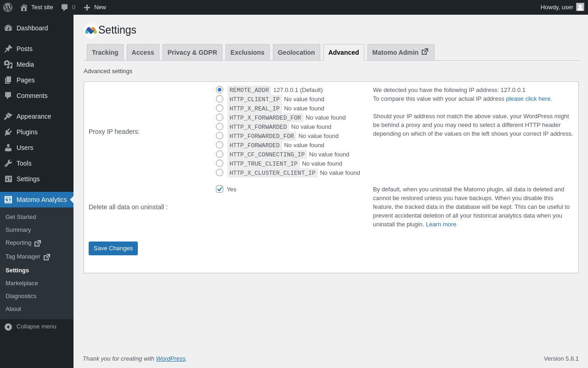The image size is (588, 368).
Task: Open the New content menu in the top bar
Action: click(95, 7)
